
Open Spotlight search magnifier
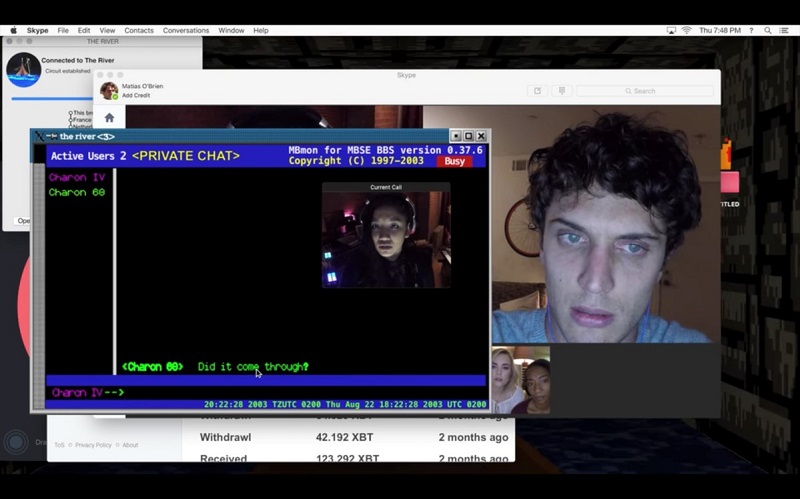pyautogui.click(x=767, y=30)
